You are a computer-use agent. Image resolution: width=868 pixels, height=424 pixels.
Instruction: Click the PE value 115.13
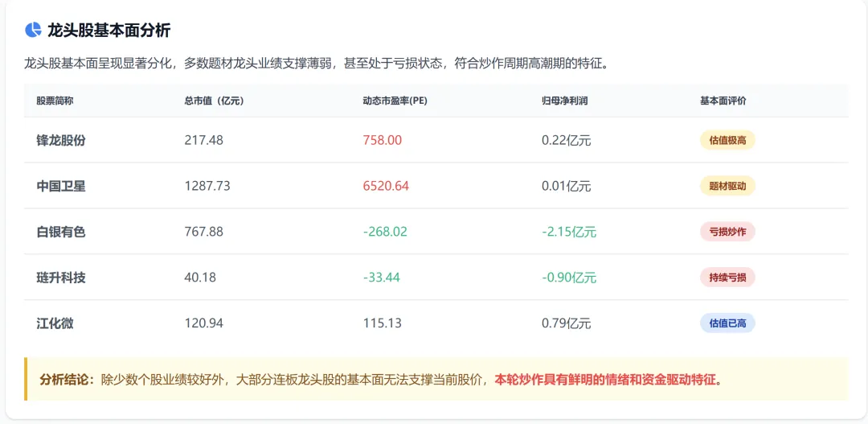(383, 323)
